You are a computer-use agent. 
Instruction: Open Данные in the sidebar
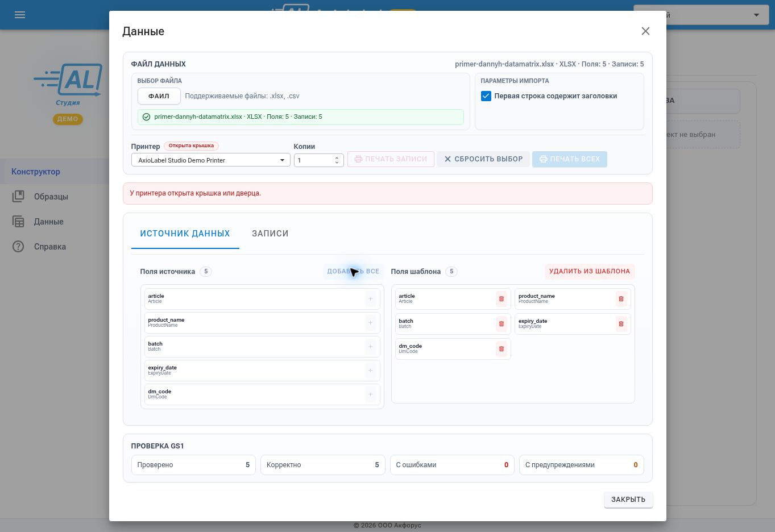tap(55, 222)
